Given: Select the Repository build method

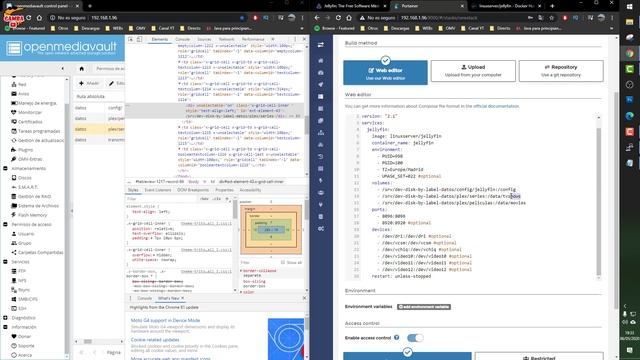Looking at the screenshot, I should [x=561, y=71].
